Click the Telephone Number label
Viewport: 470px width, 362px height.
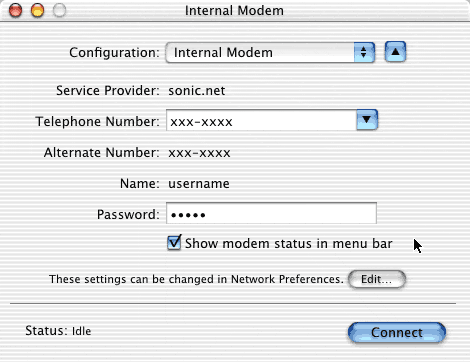pyautogui.click(x=98, y=122)
